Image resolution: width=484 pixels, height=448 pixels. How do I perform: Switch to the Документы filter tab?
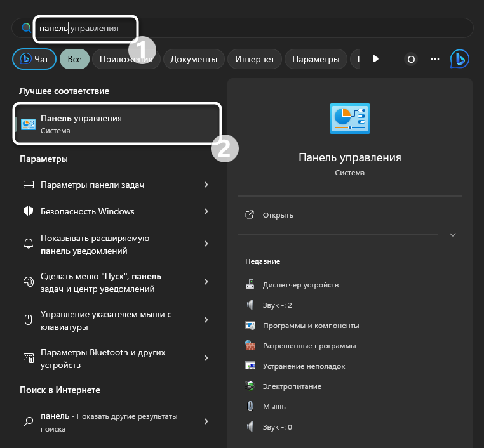tap(194, 59)
